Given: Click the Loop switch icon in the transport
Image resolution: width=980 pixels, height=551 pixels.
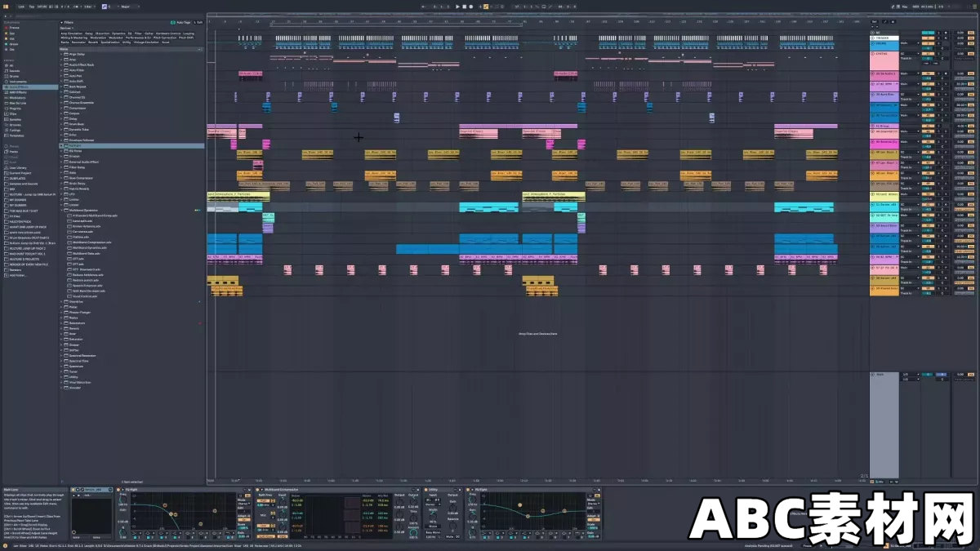Looking at the screenshot, I should (x=543, y=6).
